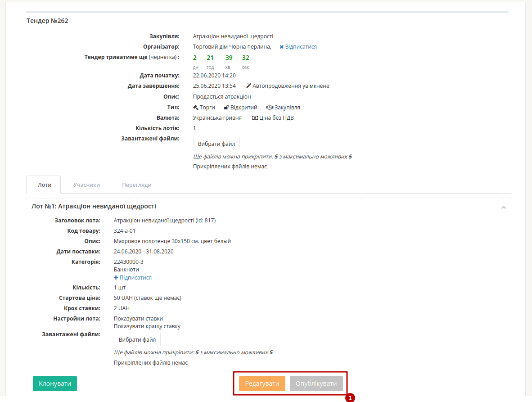The image size is (532, 402).
Task: Switch to the Перегляди tab
Action: (x=137, y=185)
